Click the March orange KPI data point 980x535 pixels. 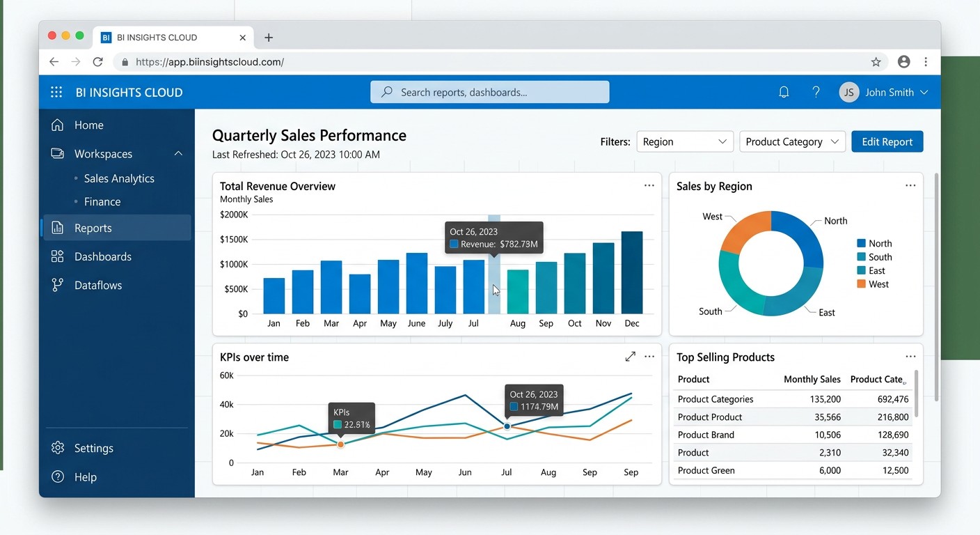pyautogui.click(x=340, y=444)
